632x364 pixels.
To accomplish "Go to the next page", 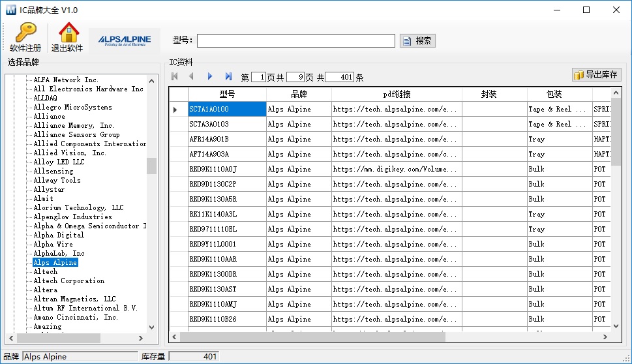I will tap(209, 76).
